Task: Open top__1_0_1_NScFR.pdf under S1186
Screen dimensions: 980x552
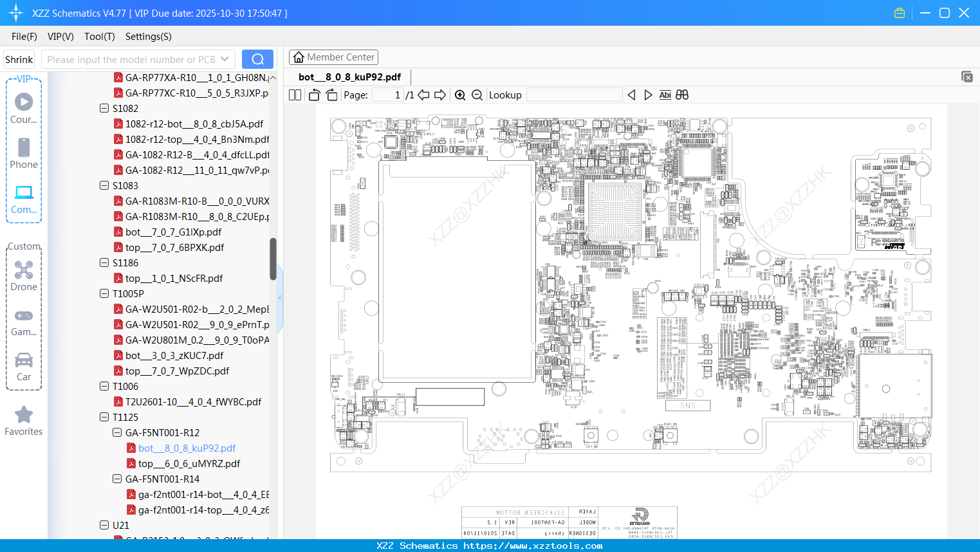Action: (x=174, y=278)
